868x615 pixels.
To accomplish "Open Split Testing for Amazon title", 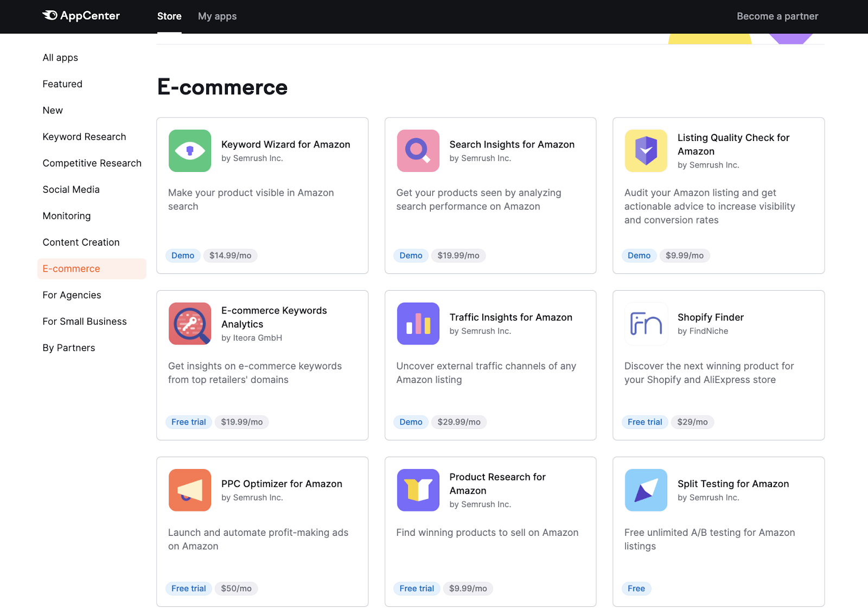I will click(x=733, y=484).
